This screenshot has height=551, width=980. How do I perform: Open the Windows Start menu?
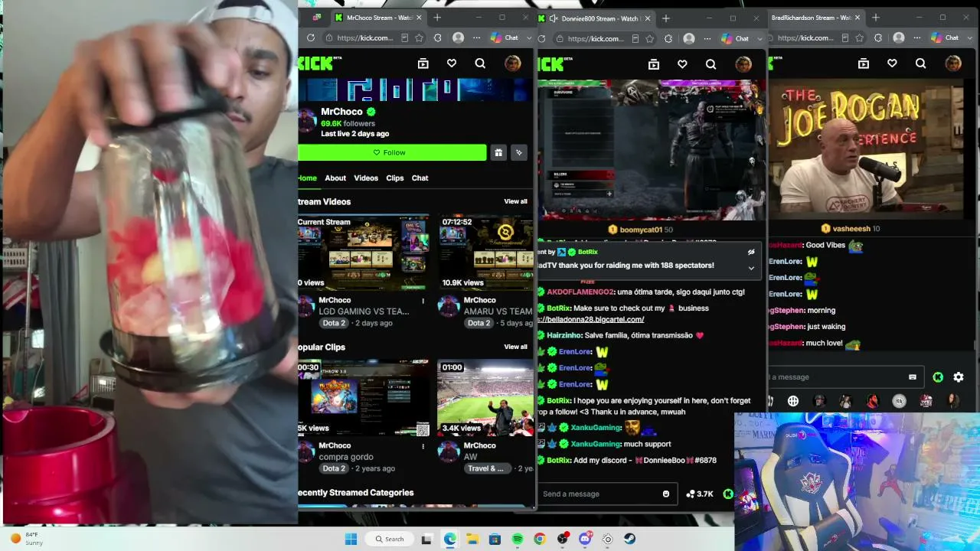(351, 539)
